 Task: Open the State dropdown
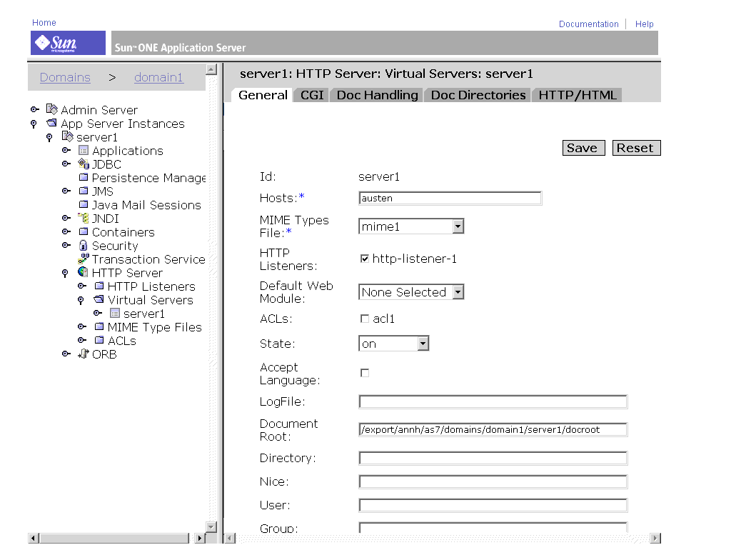click(394, 344)
